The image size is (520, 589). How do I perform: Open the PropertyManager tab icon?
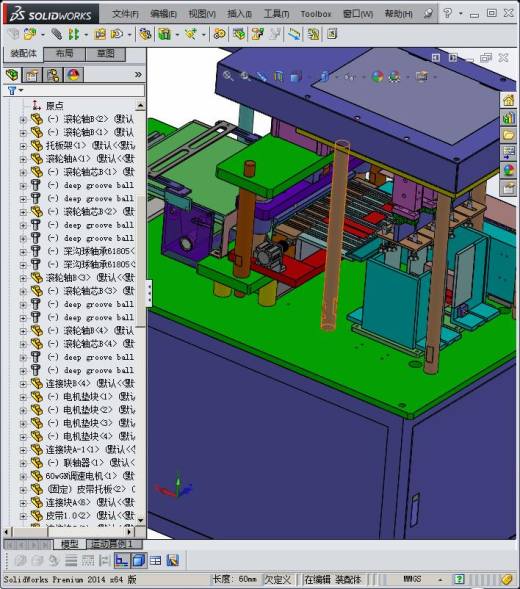click(x=32, y=75)
